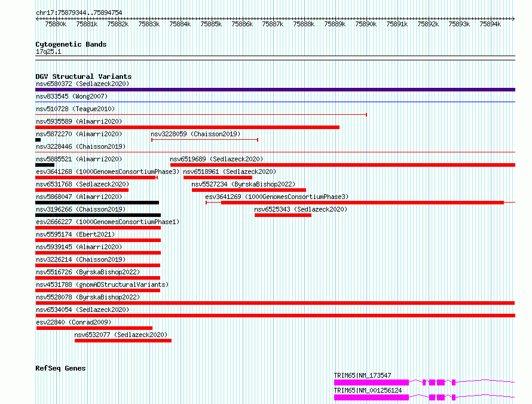Open variant nsv5527234 (ByrskaBishop2022) label

(243, 184)
